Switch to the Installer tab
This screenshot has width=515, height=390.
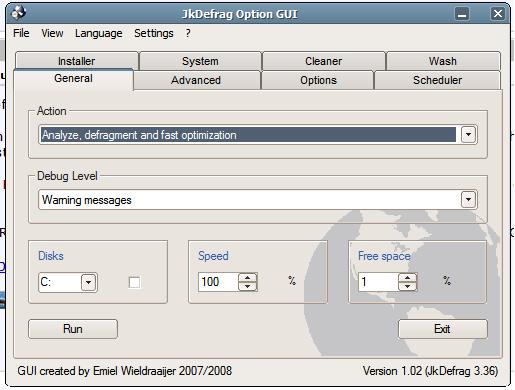[x=77, y=61]
